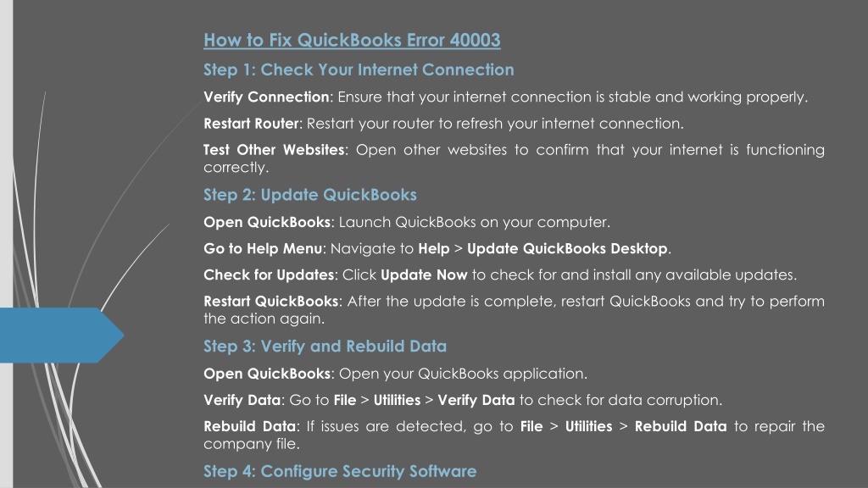Click the bold 'Update Now' text

click(424, 275)
